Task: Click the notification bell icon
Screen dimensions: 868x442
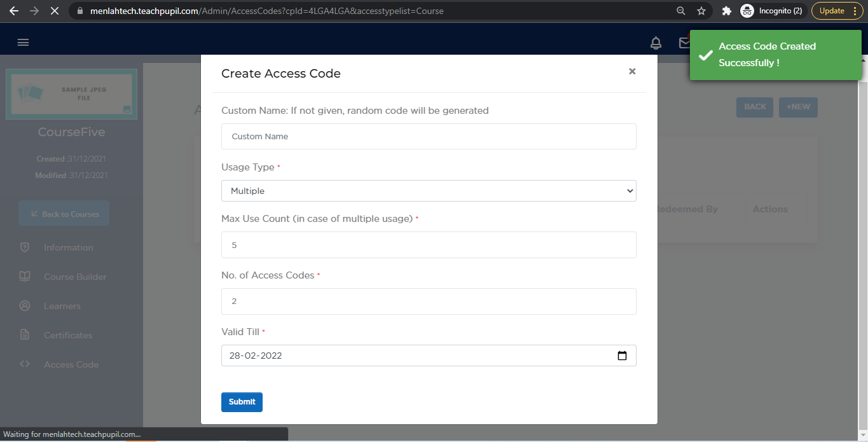Action: tap(656, 43)
